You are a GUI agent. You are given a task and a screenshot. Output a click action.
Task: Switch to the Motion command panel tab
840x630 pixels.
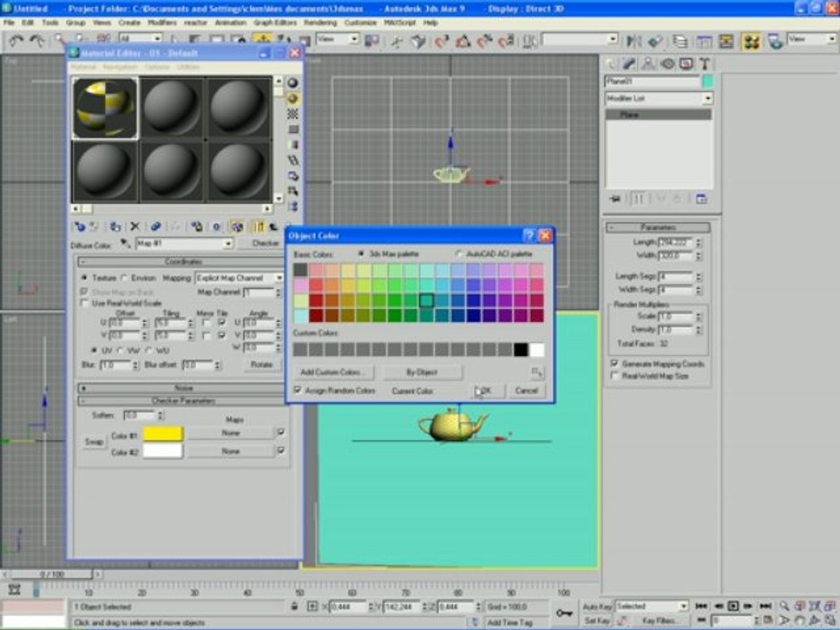[668, 64]
